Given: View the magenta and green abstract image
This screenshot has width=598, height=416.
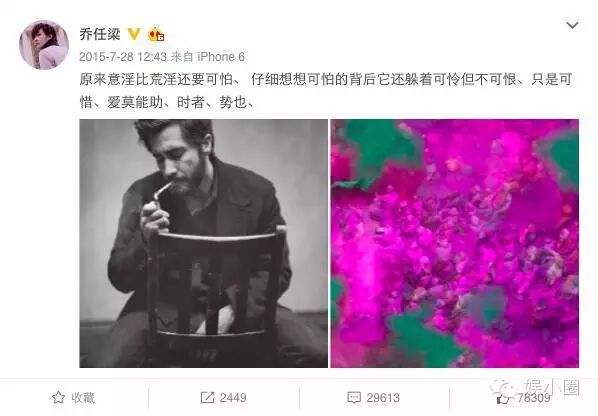Looking at the screenshot, I should pyautogui.click(x=455, y=244).
